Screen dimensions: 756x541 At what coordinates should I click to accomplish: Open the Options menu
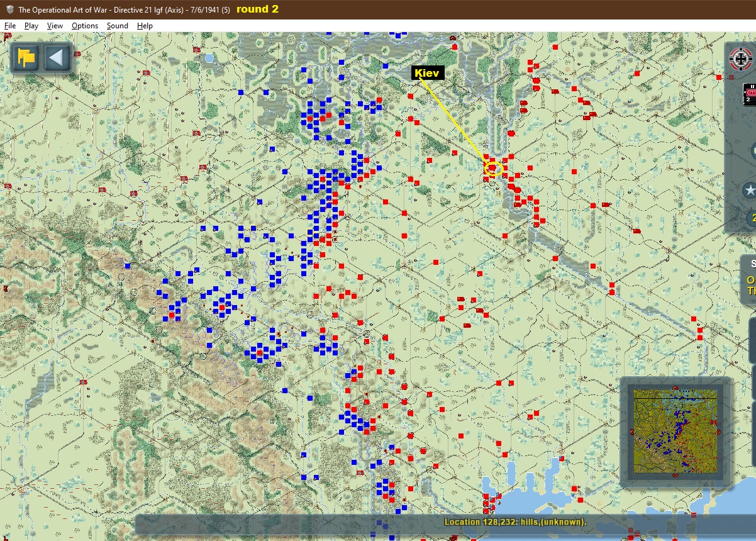pos(85,26)
